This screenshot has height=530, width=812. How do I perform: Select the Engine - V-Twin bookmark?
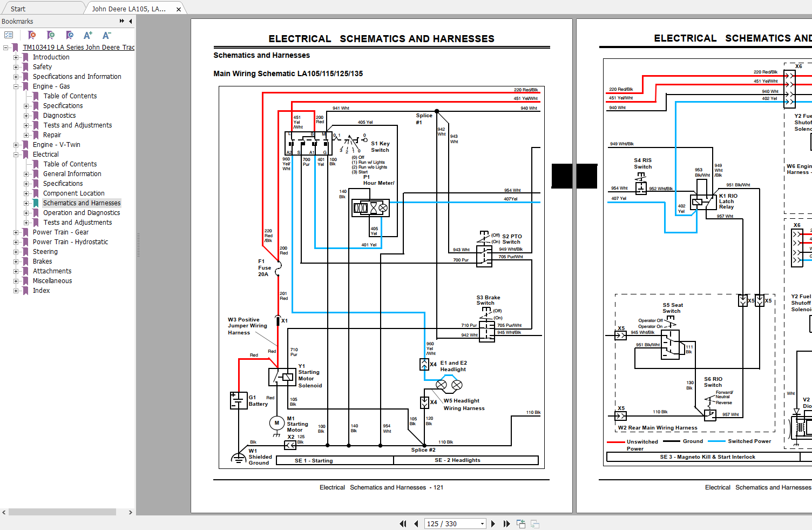point(56,145)
